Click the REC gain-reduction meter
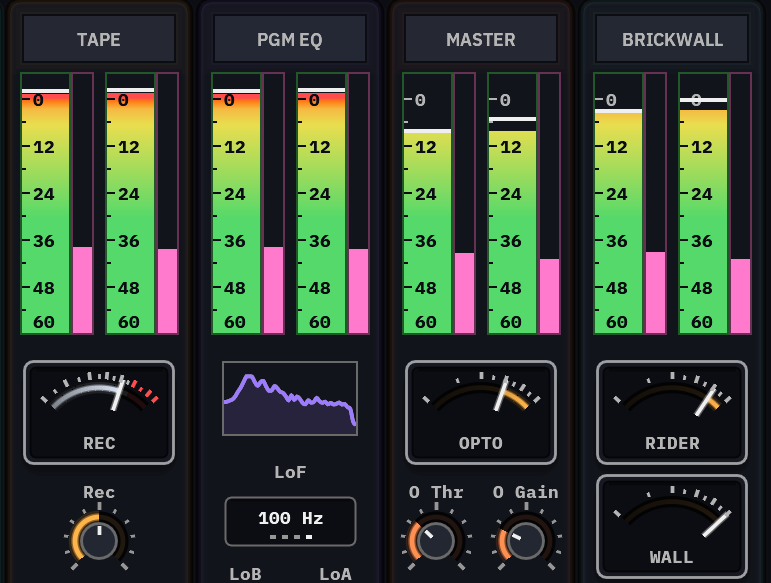Viewport: 771px width, 583px height. click(x=99, y=412)
